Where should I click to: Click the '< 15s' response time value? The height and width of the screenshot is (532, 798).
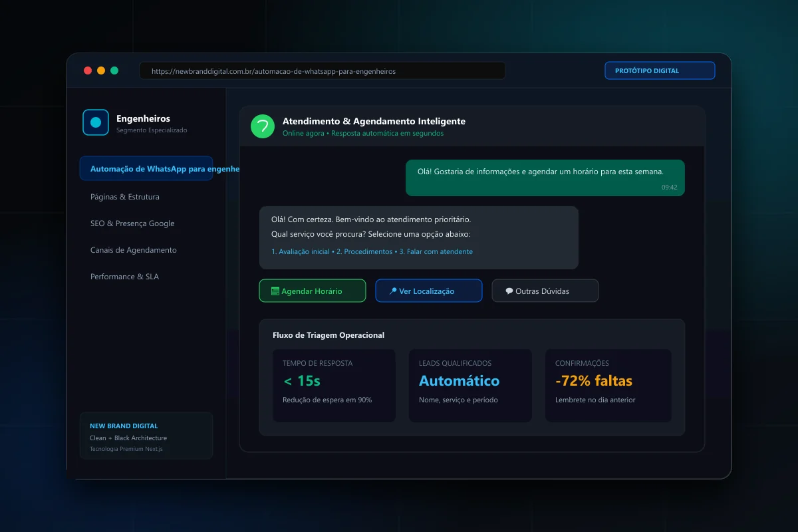(301, 381)
